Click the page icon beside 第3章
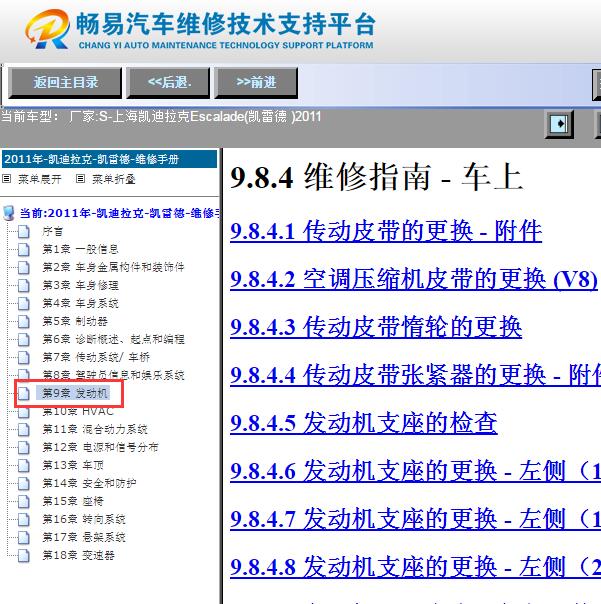This screenshot has height=604, width=601. 24,285
